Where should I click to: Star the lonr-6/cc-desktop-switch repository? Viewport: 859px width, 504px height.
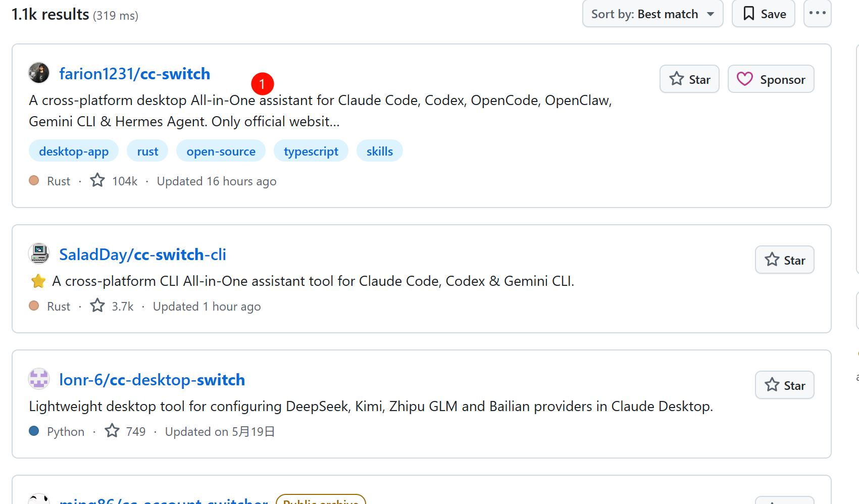[785, 385]
